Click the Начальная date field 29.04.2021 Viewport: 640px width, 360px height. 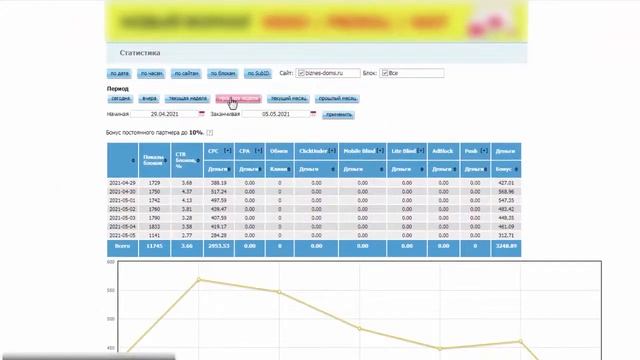pos(164,114)
